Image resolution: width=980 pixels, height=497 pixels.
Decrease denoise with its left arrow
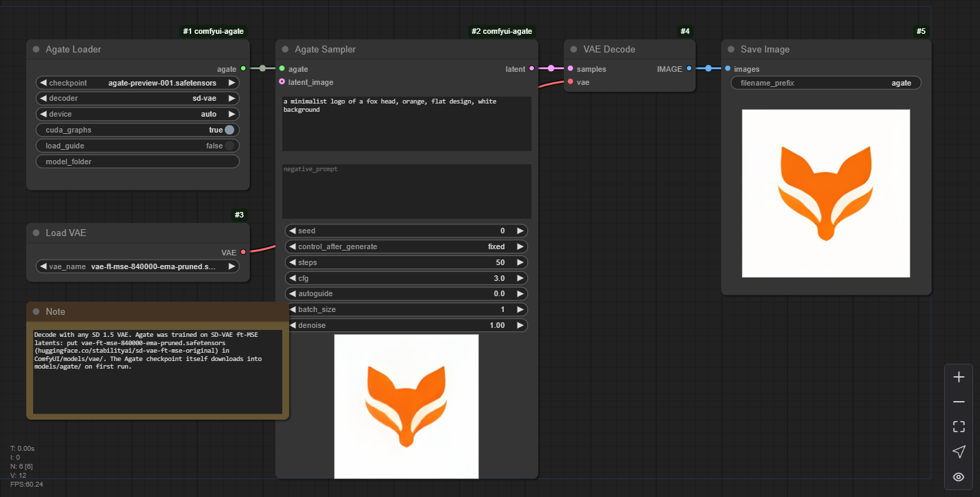coord(292,325)
